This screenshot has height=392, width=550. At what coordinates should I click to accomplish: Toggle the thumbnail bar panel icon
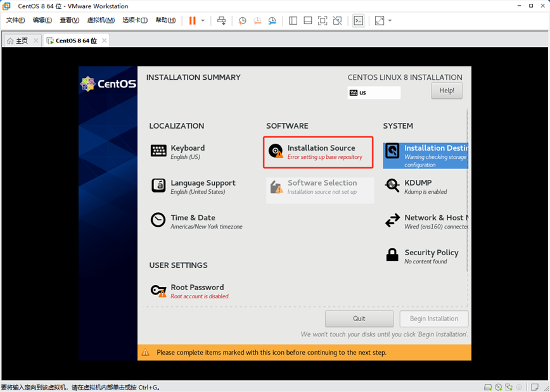307,21
